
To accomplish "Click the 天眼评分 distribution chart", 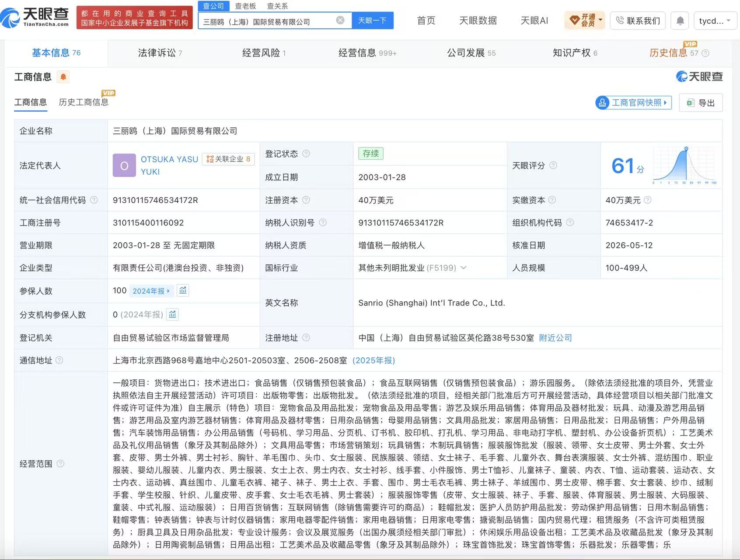I will 685,165.
